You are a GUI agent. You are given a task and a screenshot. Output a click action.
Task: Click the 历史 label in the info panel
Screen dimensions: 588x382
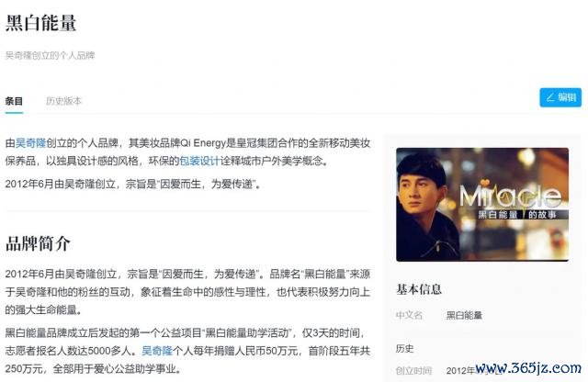pyautogui.click(x=404, y=349)
